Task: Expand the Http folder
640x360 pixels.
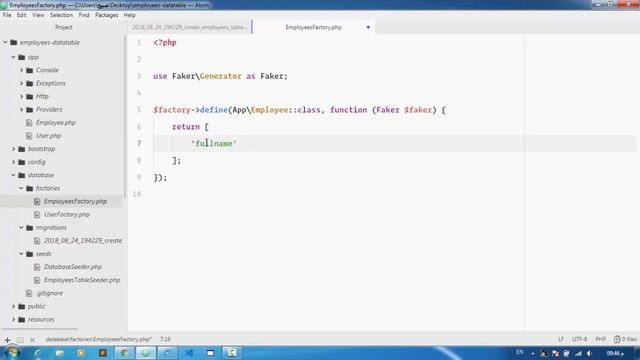Action: (22, 96)
